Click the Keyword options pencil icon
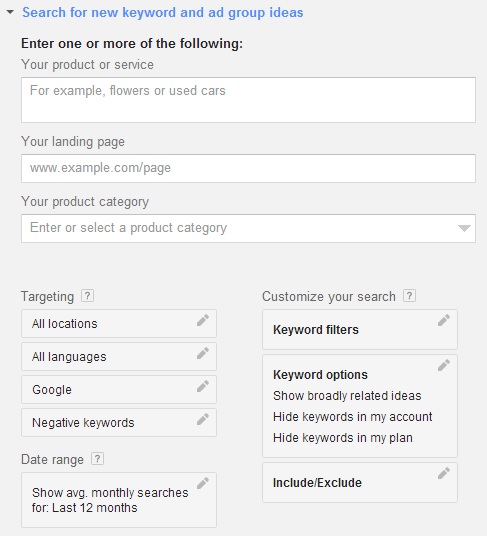The width and height of the screenshot is (487, 536). [x=444, y=365]
